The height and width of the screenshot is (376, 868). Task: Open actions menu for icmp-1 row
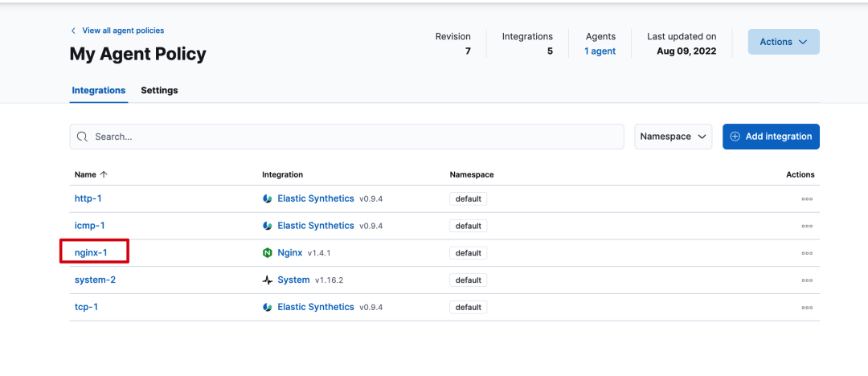807,227
